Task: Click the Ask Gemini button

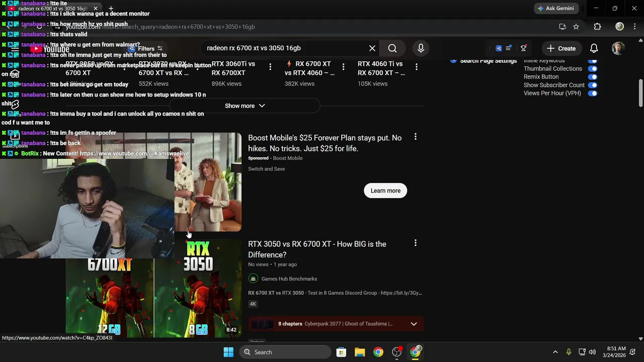Action: click(x=555, y=9)
